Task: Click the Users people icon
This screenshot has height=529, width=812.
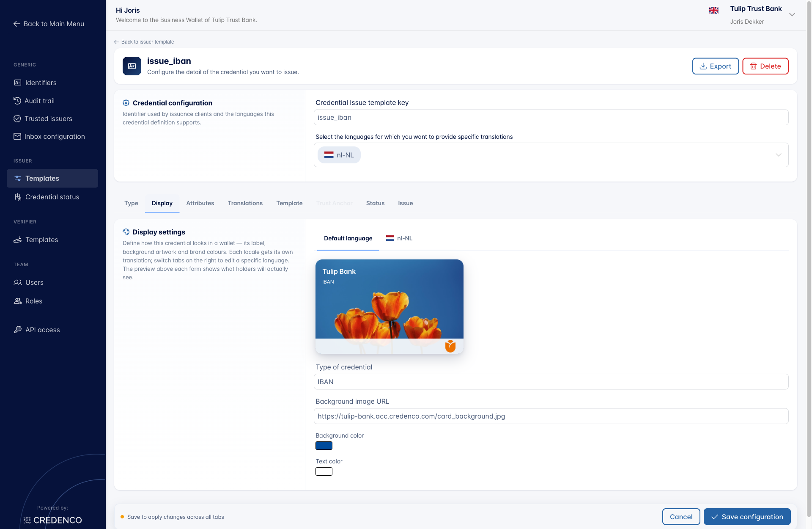Action: [x=18, y=282]
